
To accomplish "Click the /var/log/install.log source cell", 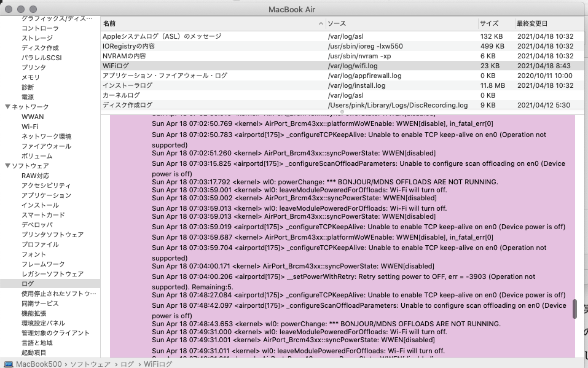I will pos(356,85).
